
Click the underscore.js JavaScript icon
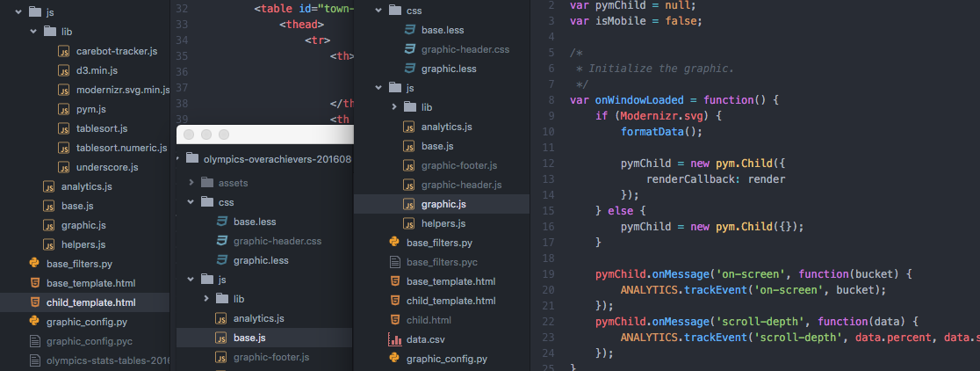[63, 167]
